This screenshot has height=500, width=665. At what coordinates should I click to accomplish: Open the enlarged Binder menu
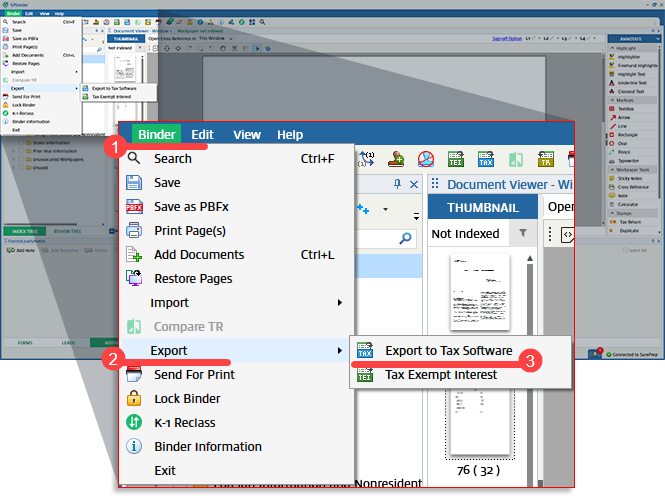pos(156,134)
